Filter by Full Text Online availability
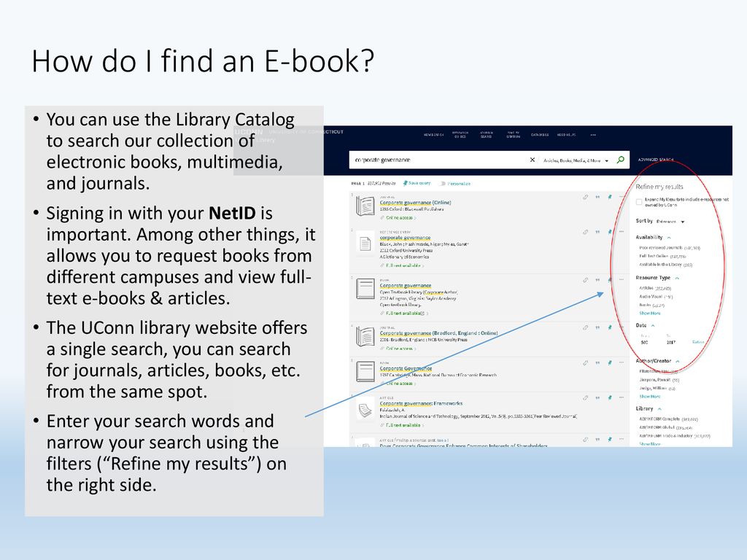The height and width of the screenshot is (560, 747). click(662, 256)
